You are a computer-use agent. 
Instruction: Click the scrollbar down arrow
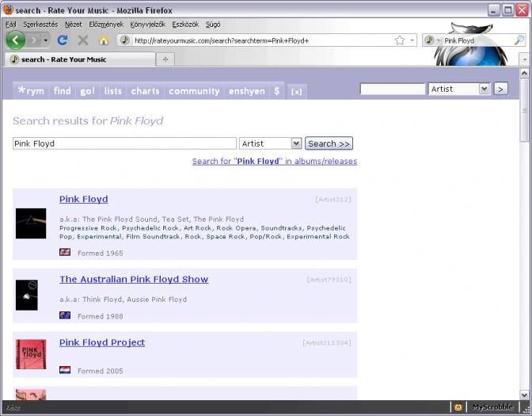524,395
